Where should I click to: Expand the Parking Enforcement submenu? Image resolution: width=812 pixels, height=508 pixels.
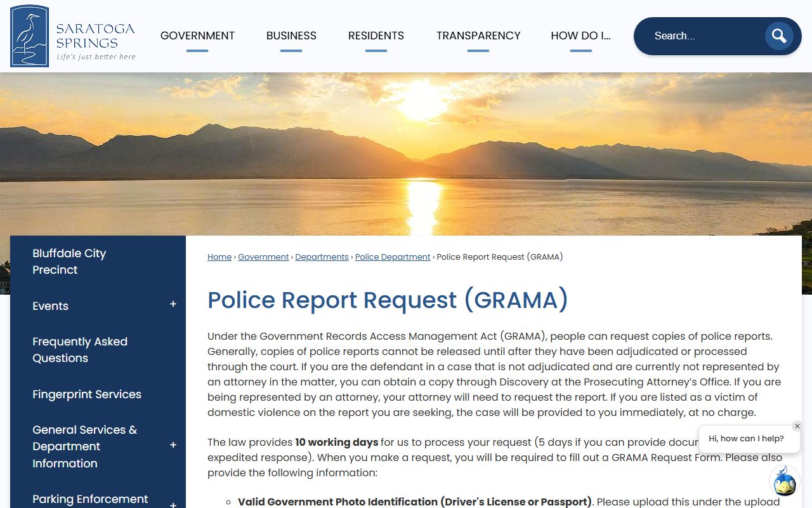173,504
